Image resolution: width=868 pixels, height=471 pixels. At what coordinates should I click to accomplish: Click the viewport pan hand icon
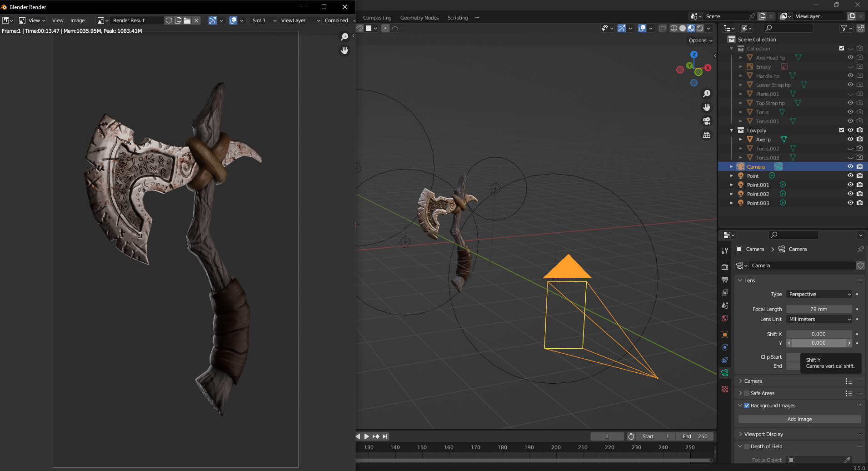point(707,107)
